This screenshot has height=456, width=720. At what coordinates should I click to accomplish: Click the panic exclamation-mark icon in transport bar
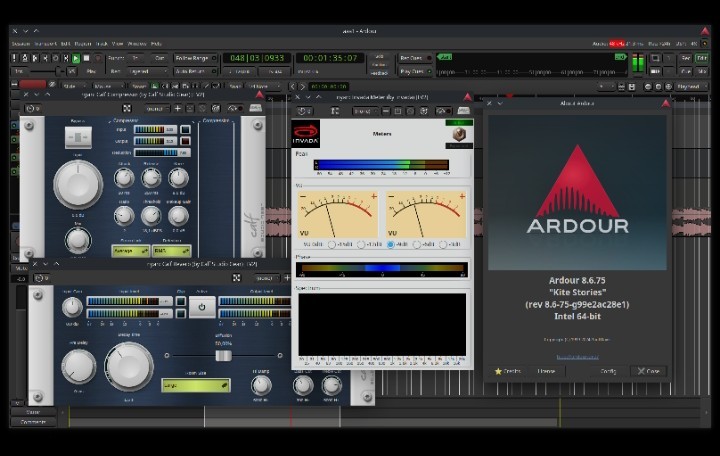point(14,58)
